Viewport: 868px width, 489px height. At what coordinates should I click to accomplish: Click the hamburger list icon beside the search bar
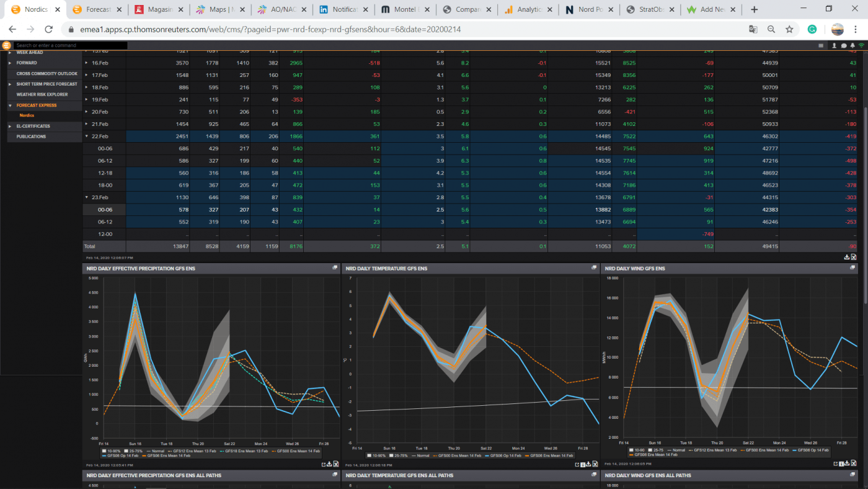point(821,45)
